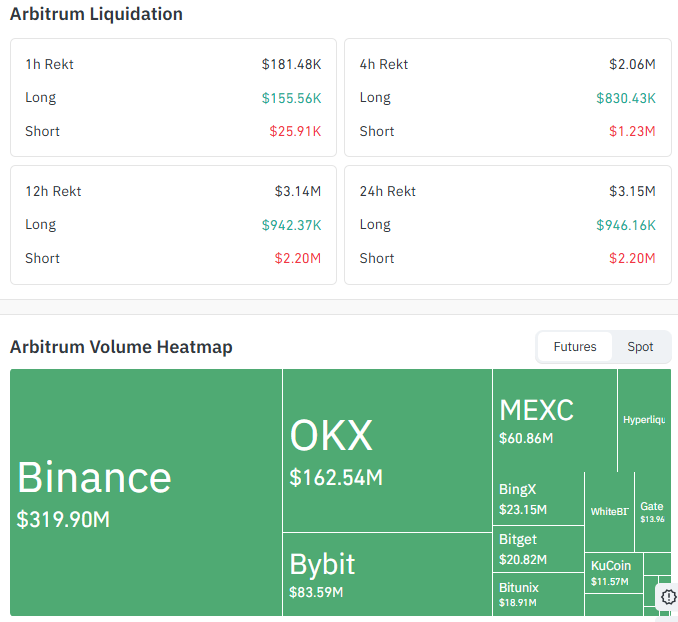Image resolution: width=678 pixels, height=622 pixels.
Task: Click the 1h Rekt total $181.48K
Action: click(291, 64)
